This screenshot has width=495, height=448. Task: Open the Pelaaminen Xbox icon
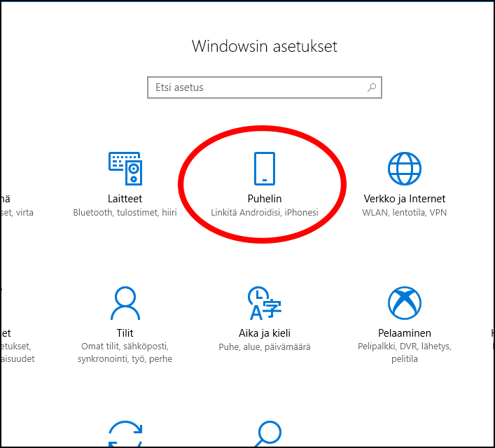click(405, 303)
